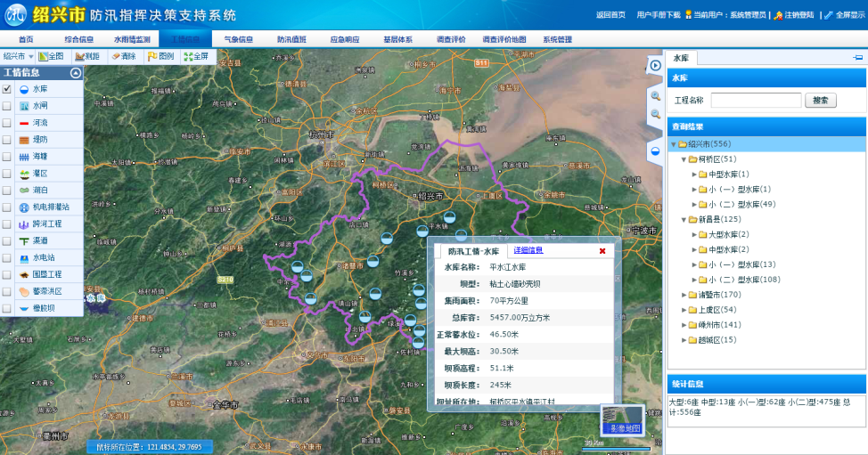868x455 pixels.
Task: Check the 水电站 layer checkbox
Action: pyautogui.click(x=7, y=257)
